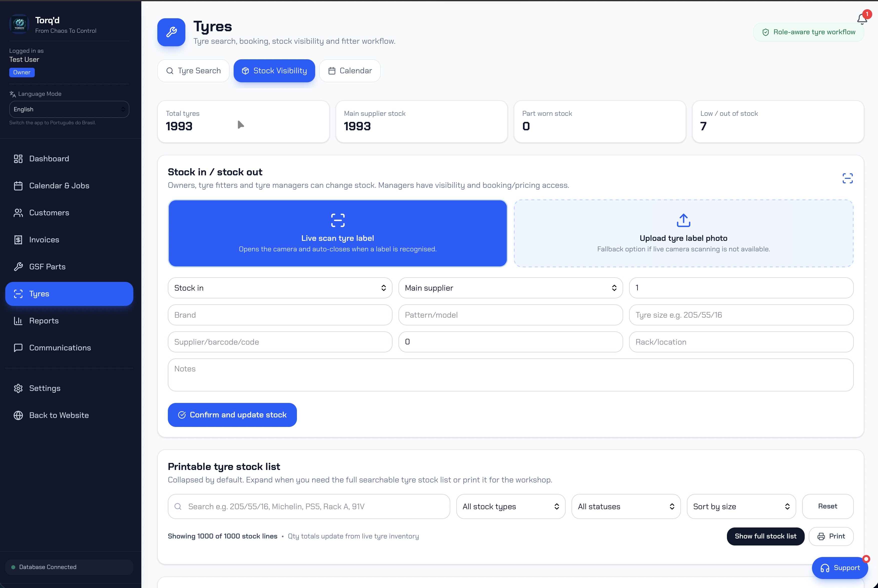Open Support chat headset button
This screenshot has height=588, width=878.
(840, 568)
